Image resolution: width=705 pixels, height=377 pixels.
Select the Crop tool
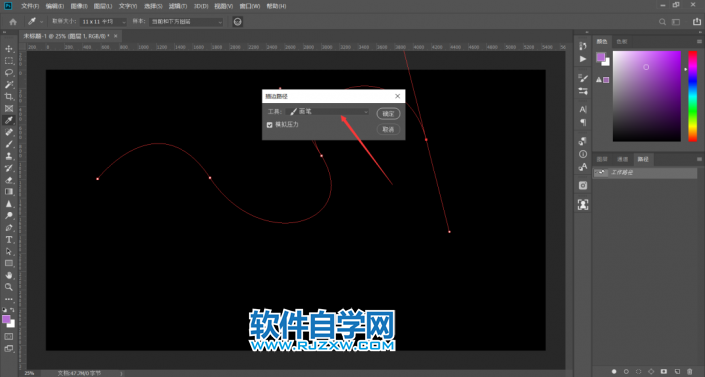(9, 96)
